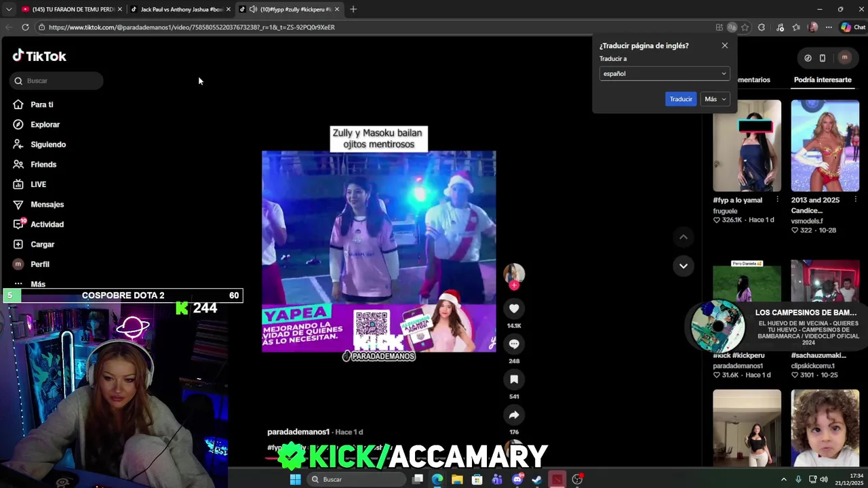Share the video with the arrow icon
The height and width of the screenshot is (488, 868).
pos(514,415)
